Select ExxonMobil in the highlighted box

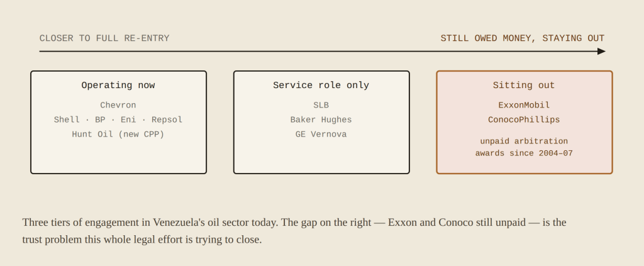[524, 105]
